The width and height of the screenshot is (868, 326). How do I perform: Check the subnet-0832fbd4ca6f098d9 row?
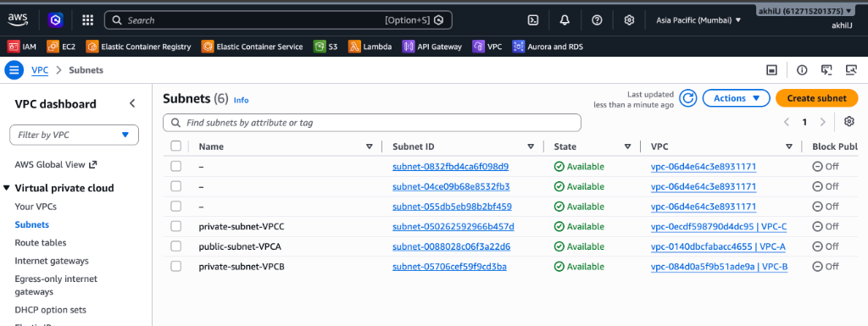[176, 166]
